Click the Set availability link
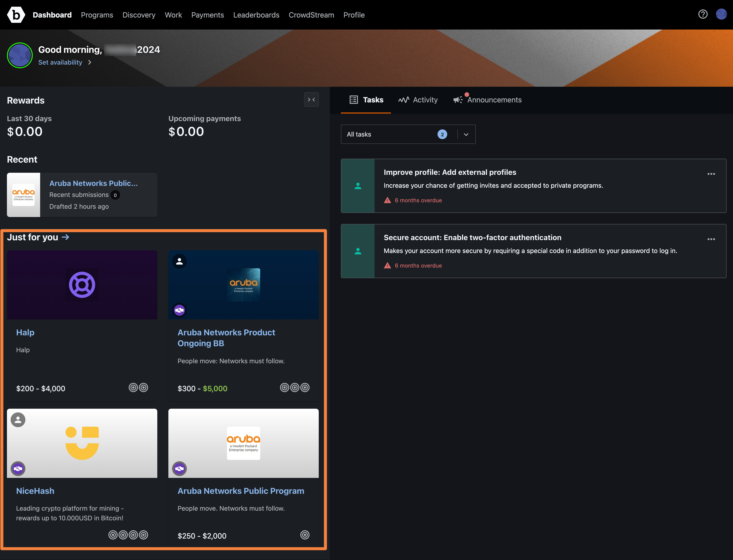Viewport: 733px width, 560px height. [60, 62]
